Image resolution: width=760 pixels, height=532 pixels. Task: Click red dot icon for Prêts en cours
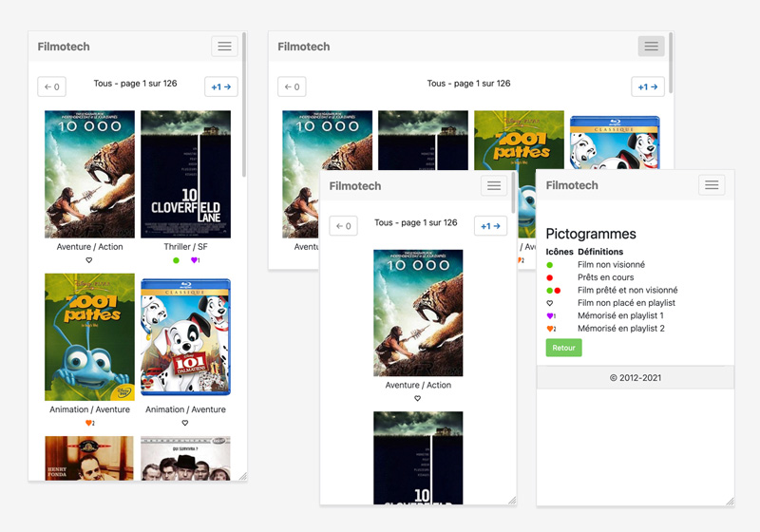pos(550,277)
